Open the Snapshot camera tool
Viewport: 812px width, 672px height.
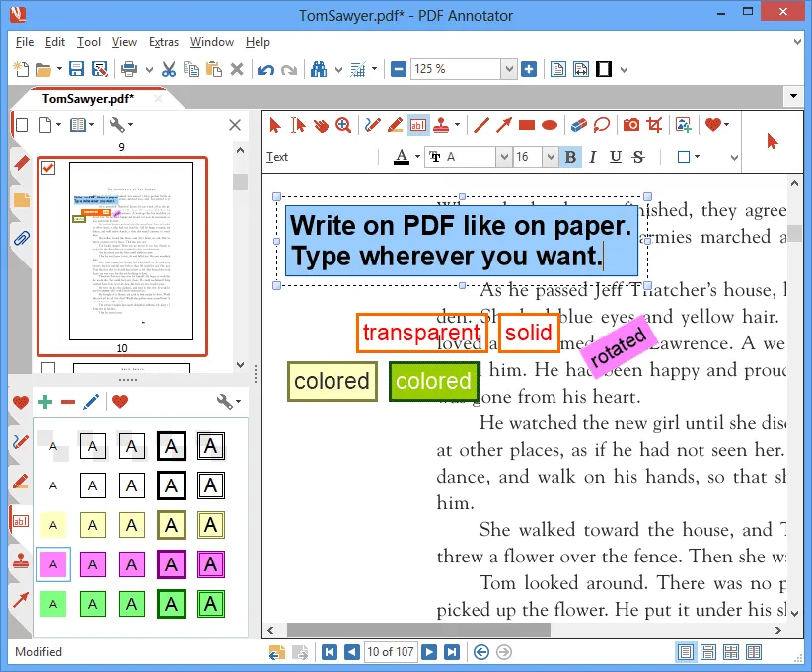pyautogui.click(x=630, y=125)
